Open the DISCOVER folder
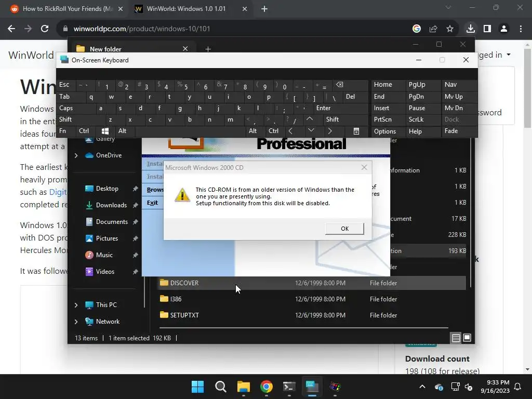The width and height of the screenshot is (532, 399). click(184, 283)
